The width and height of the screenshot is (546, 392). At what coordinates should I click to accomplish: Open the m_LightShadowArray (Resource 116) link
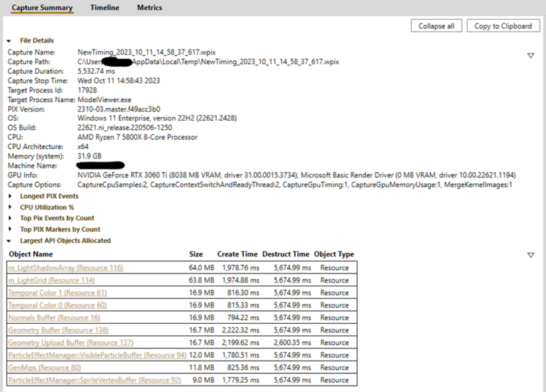[x=65, y=268]
